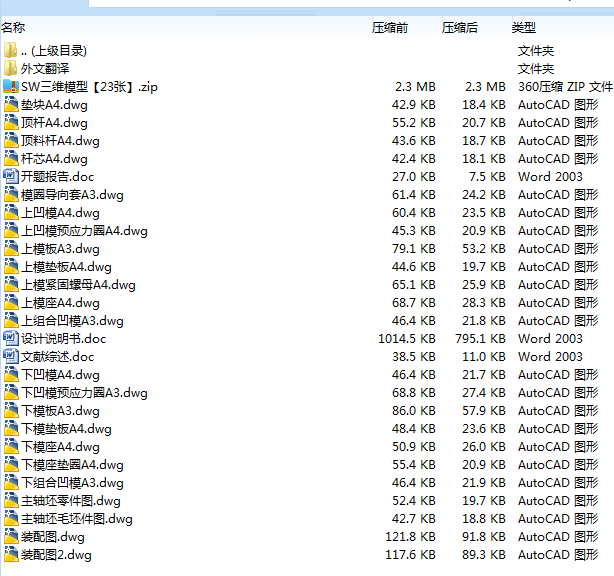Click the 模圈导向套A3.dwg file icon

(x=11, y=194)
